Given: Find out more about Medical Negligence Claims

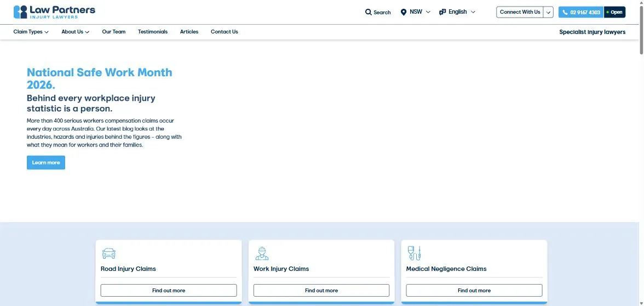Looking at the screenshot, I should [474, 291].
